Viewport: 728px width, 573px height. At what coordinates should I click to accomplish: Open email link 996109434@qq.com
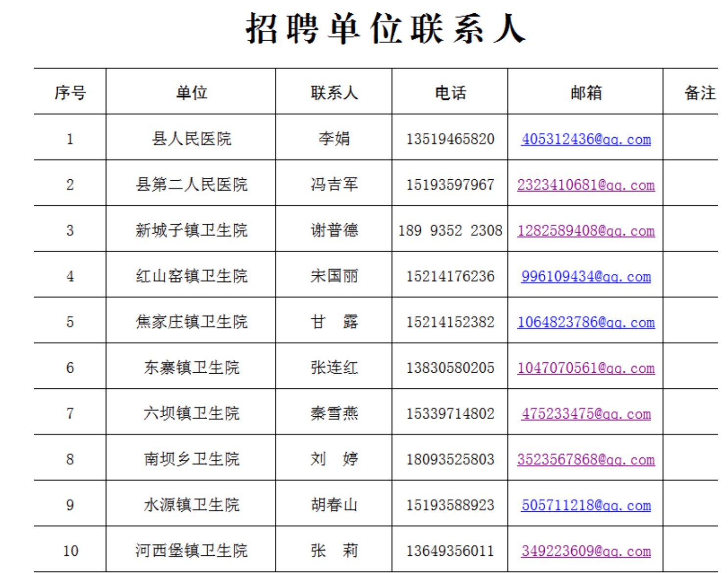point(586,276)
